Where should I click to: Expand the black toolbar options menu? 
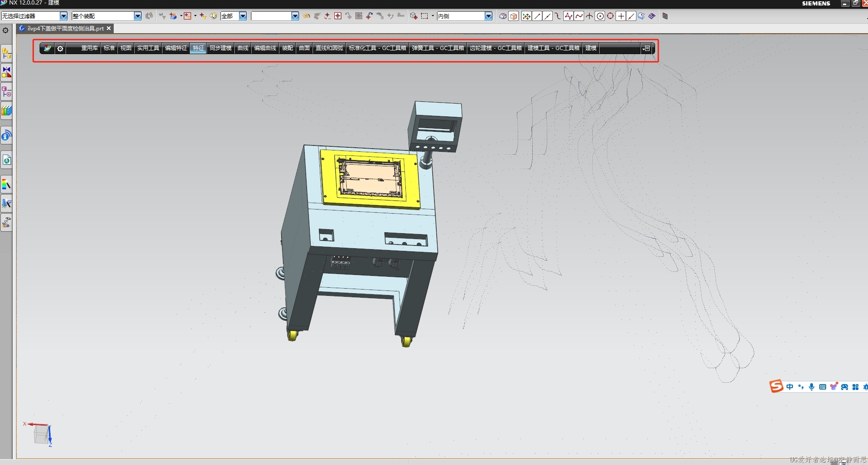coord(646,48)
